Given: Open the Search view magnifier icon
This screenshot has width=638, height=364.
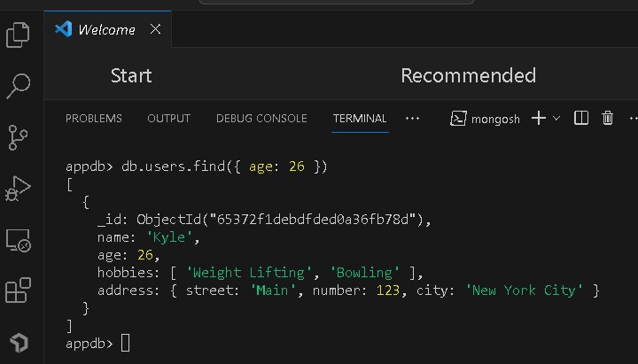Looking at the screenshot, I should click(18, 86).
